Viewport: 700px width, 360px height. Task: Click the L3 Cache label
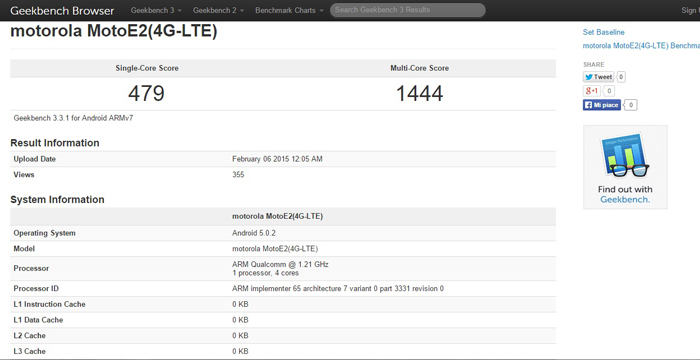(x=29, y=351)
